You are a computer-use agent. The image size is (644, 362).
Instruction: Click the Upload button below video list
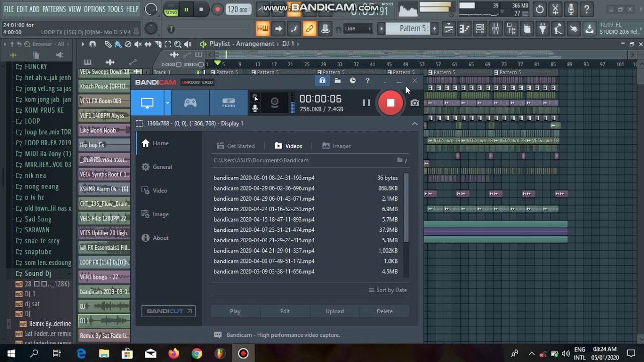pyautogui.click(x=335, y=311)
